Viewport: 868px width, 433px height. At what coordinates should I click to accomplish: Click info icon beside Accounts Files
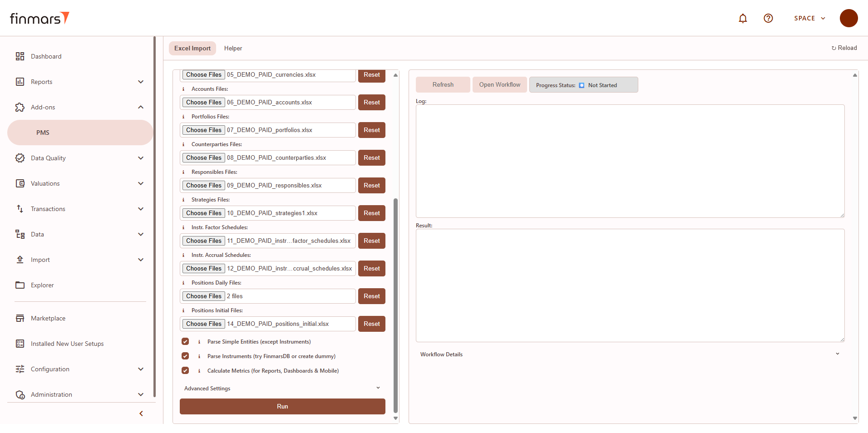(x=183, y=89)
